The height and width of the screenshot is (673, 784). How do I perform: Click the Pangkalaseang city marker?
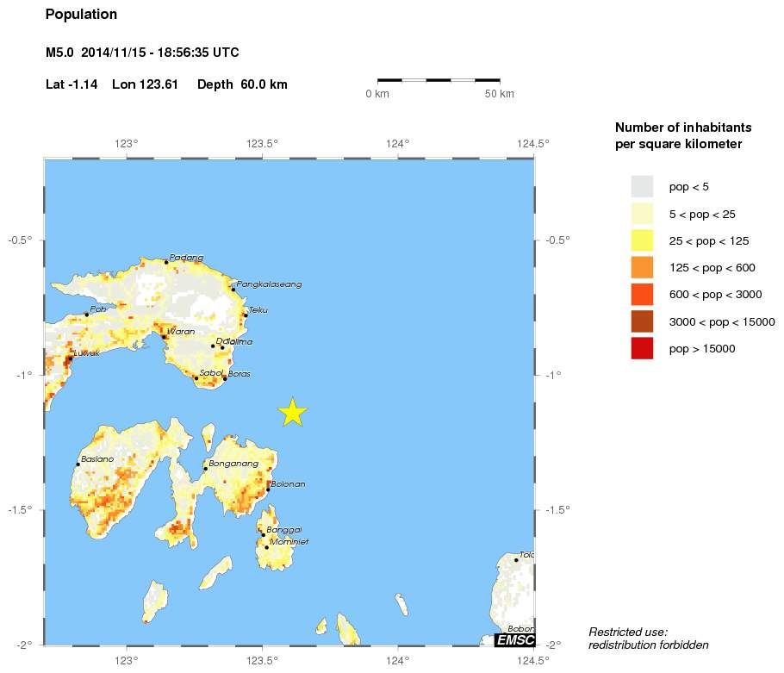[233, 289]
